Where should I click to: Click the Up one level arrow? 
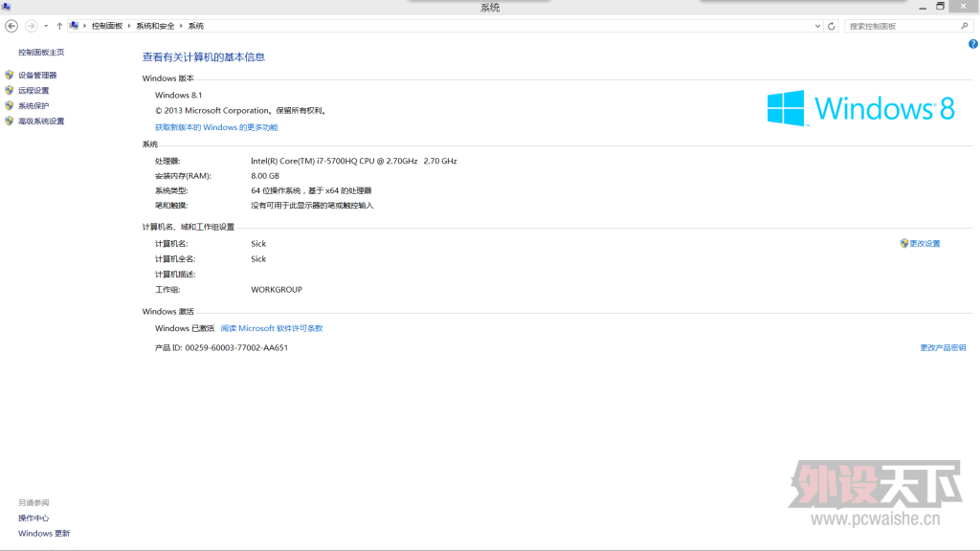click(x=59, y=26)
